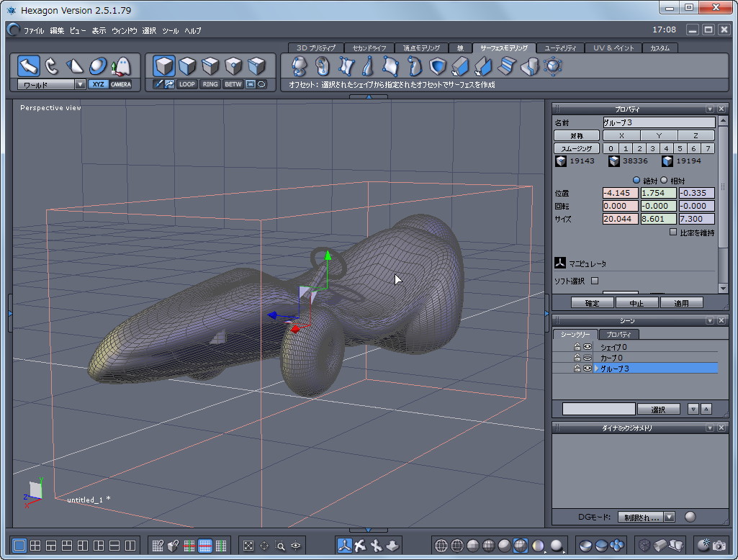738x560 pixels.
Task: Enable the 比率を維持 checkbox
Action: pyautogui.click(x=673, y=232)
